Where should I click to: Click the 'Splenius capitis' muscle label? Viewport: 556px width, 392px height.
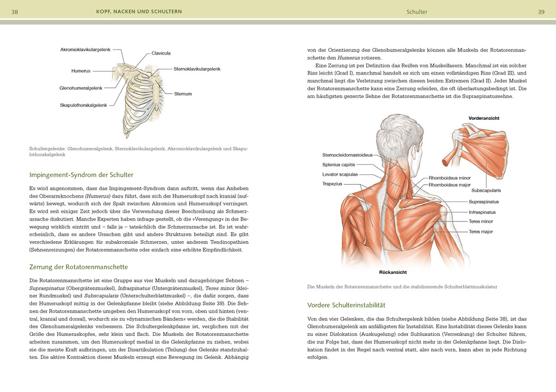pyautogui.click(x=339, y=164)
